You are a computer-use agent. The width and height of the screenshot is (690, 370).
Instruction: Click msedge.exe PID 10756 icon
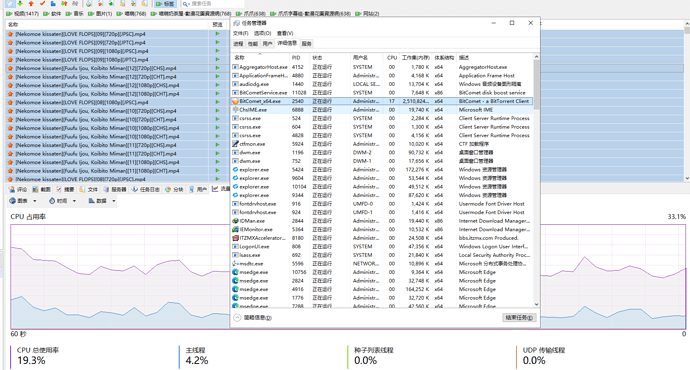[x=235, y=272]
